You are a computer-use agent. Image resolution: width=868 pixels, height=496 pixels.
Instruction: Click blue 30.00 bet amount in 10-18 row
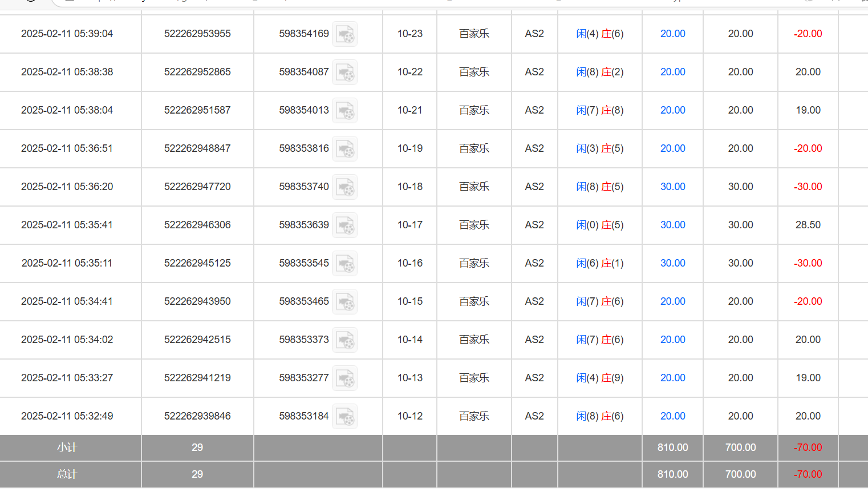click(672, 187)
